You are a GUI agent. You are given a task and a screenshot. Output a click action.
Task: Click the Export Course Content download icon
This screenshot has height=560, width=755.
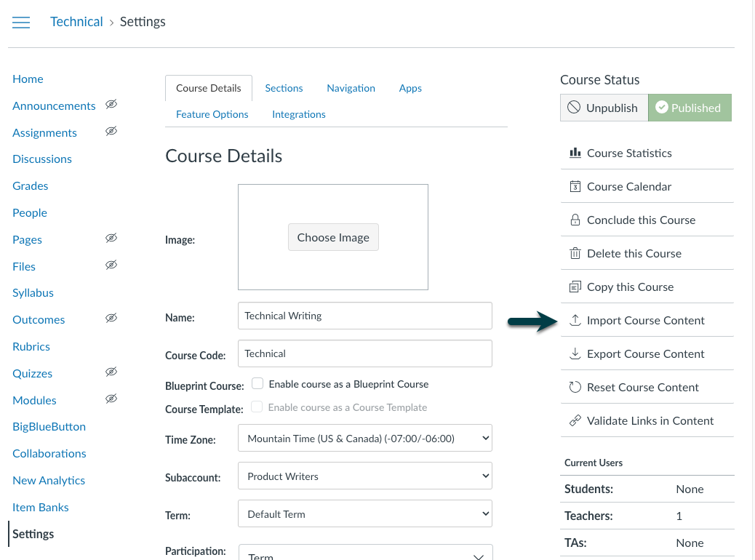click(x=575, y=353)
